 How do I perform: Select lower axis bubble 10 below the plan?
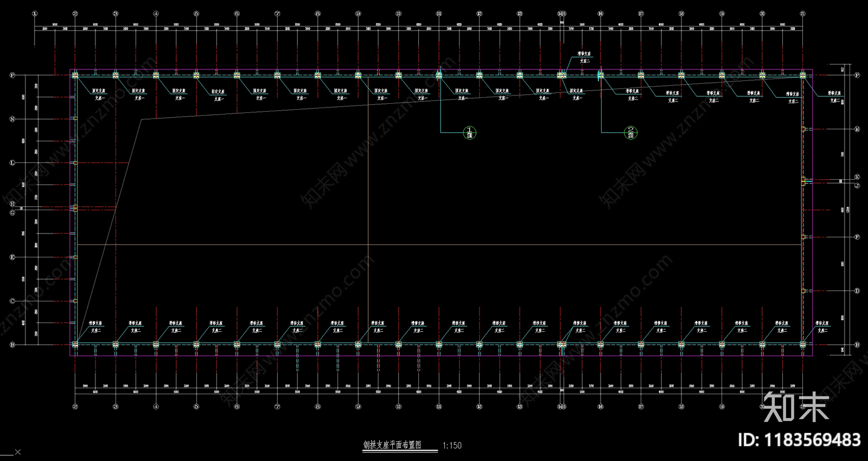pyautogui.click(x=399, y=406)
